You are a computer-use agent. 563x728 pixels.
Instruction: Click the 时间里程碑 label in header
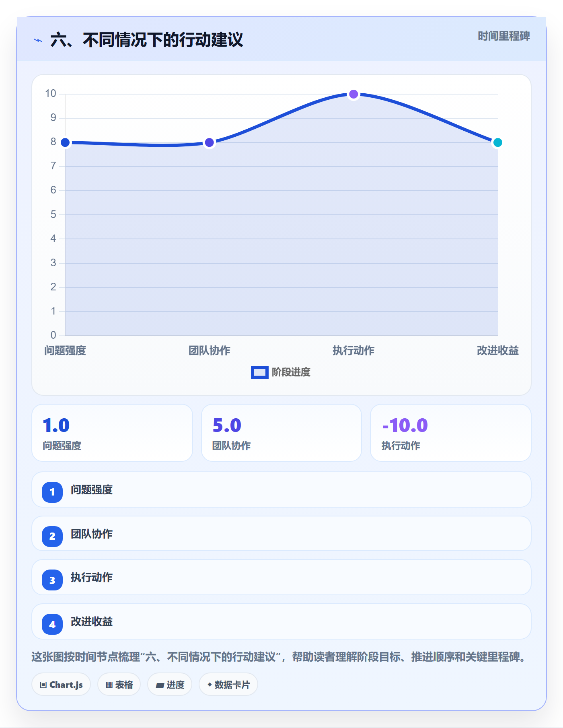click(503, 36)
